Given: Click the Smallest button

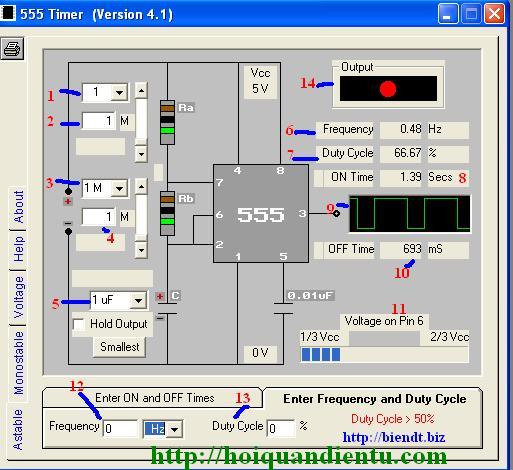Looking at the screenshot, I should [x=119, y=347].
